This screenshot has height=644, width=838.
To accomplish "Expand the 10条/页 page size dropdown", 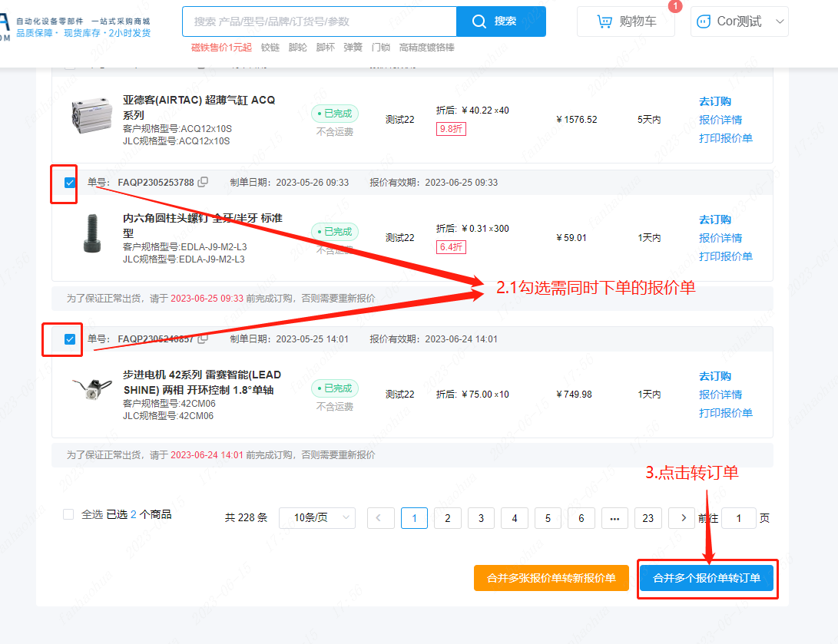I will pos(316,518).
